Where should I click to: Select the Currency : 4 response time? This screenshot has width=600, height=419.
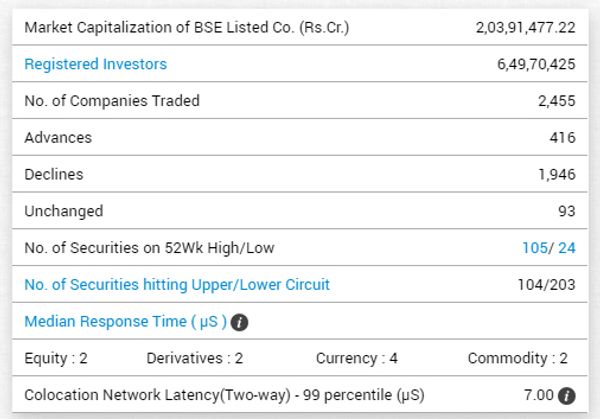click(357, 358)
